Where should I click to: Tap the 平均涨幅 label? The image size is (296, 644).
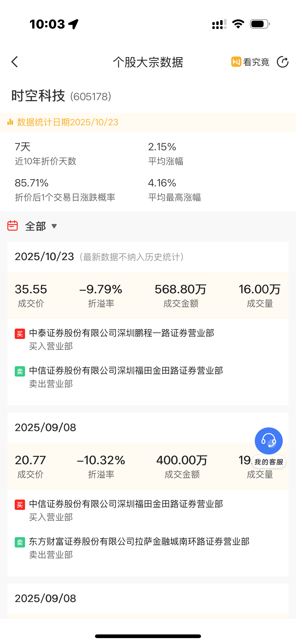point(166,161)
